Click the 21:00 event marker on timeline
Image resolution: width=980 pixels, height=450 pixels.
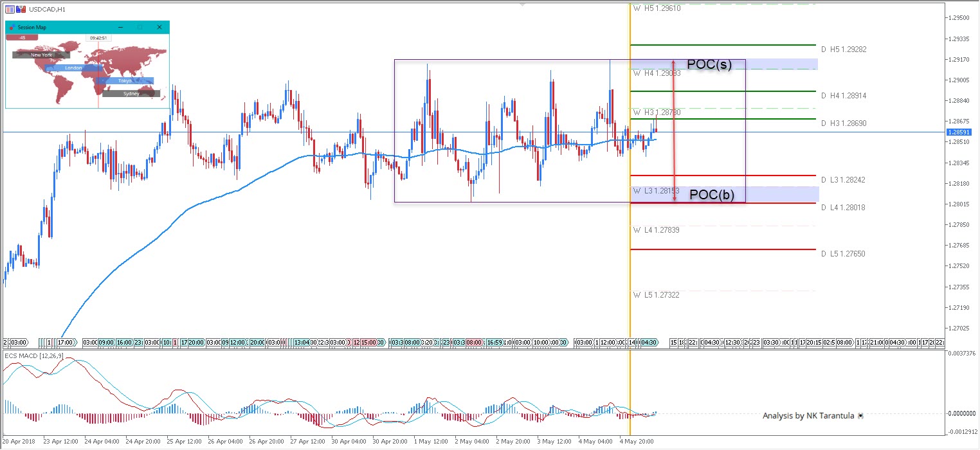(876, 342)
